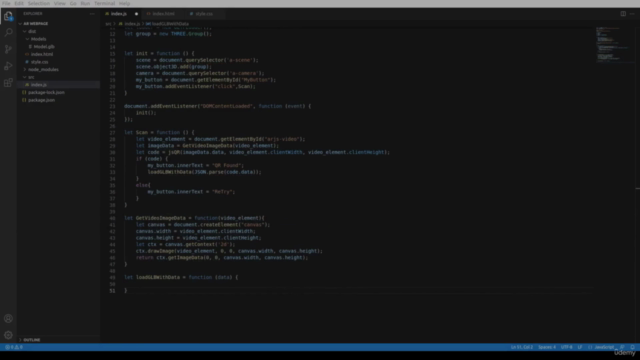Click UTF-8 encoding in status bar
The height and width of the screenshot is (360, 640).
point(567,347)
